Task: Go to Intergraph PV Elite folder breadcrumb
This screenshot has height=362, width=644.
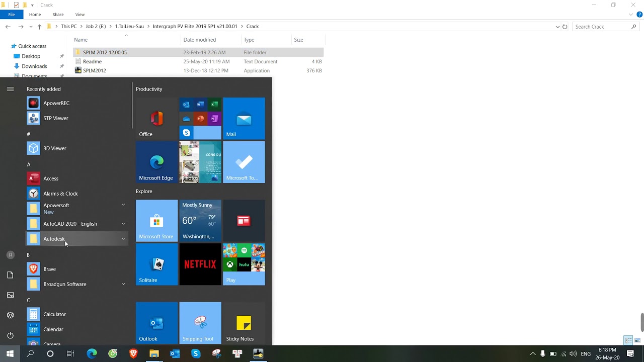Action: (195, 27)
